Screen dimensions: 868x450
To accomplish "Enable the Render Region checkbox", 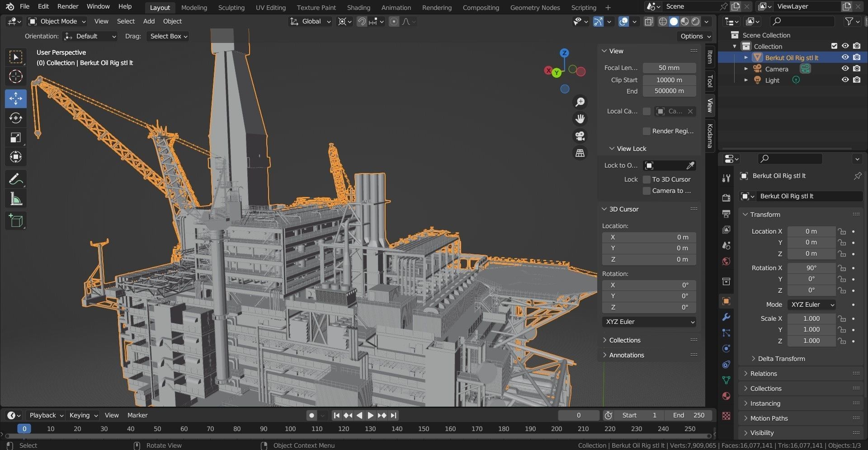I will tap(646, 131).
